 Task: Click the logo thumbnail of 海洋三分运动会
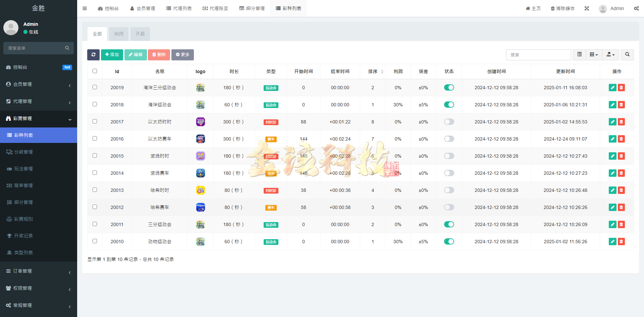click(x=201, y=88)
